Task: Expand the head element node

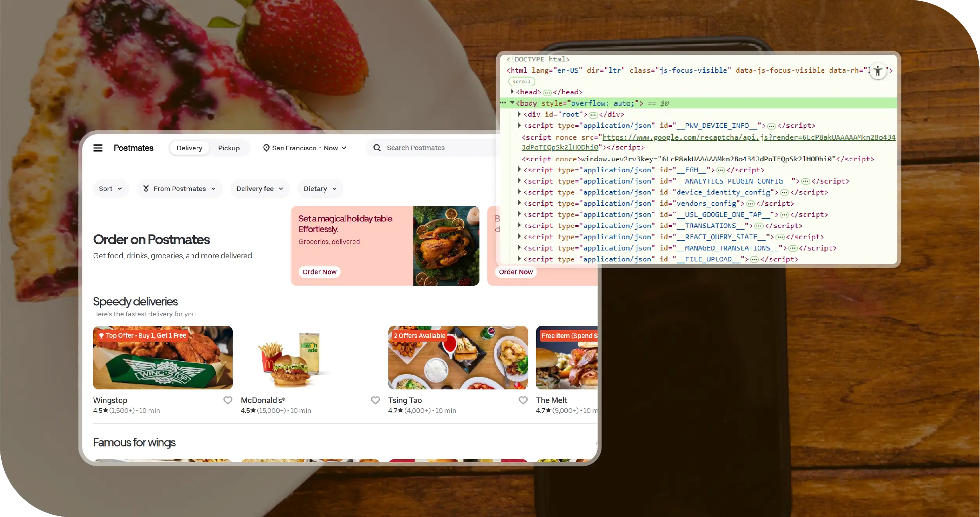Action: 512,92
